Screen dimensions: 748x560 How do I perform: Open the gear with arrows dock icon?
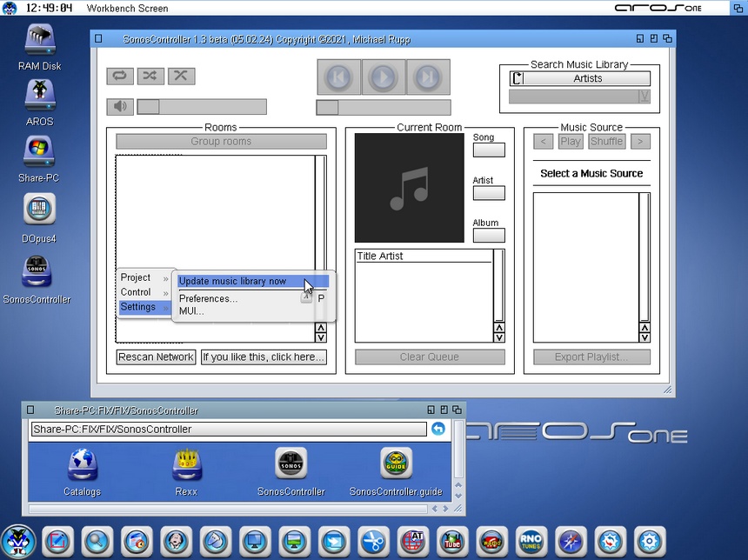[x=610, y=542]
